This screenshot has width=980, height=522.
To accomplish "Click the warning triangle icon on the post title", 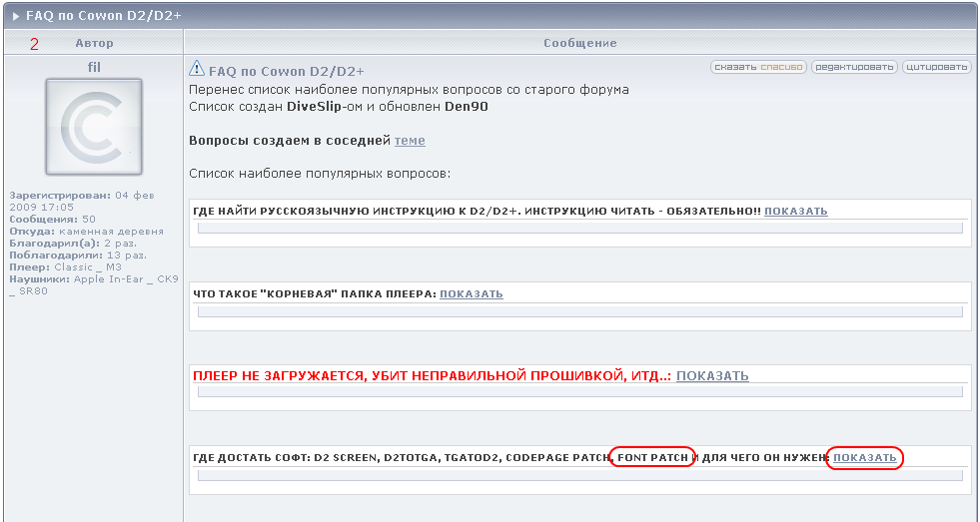I will pos(197,68).
